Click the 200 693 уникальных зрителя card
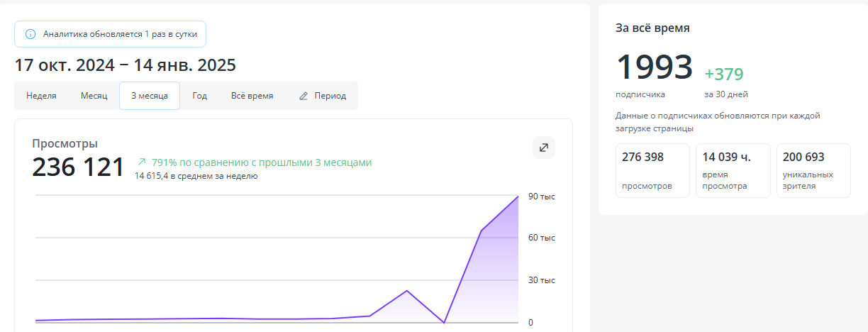 click(813, 170)
